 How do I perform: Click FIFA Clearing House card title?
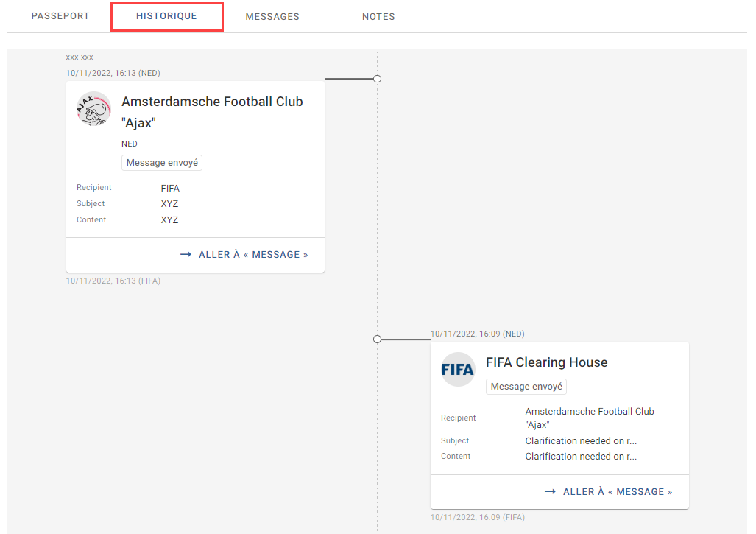tap(547, 362)
